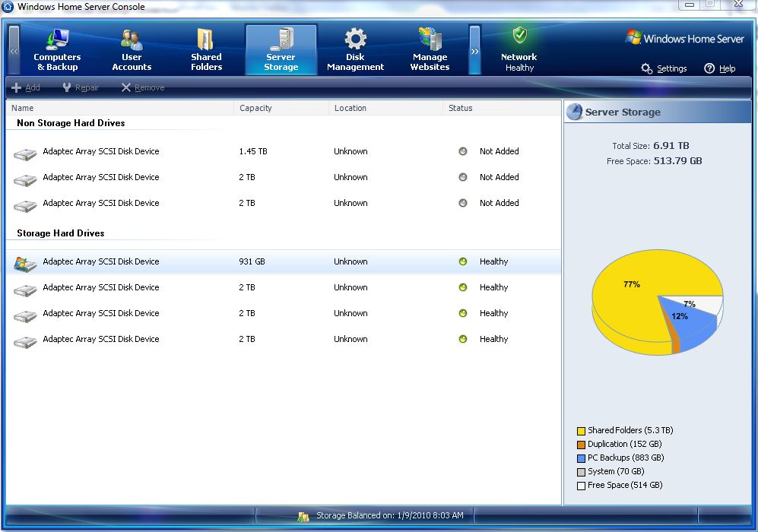
Task: Go to Shared Folders tab
Action: pos(206,50)
